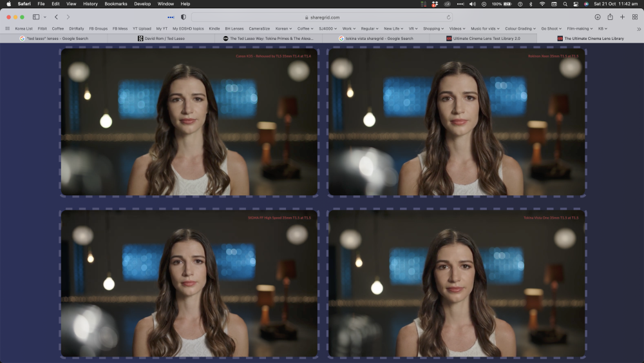Expand the Film-making bookmarks folder

click(580, 28)
